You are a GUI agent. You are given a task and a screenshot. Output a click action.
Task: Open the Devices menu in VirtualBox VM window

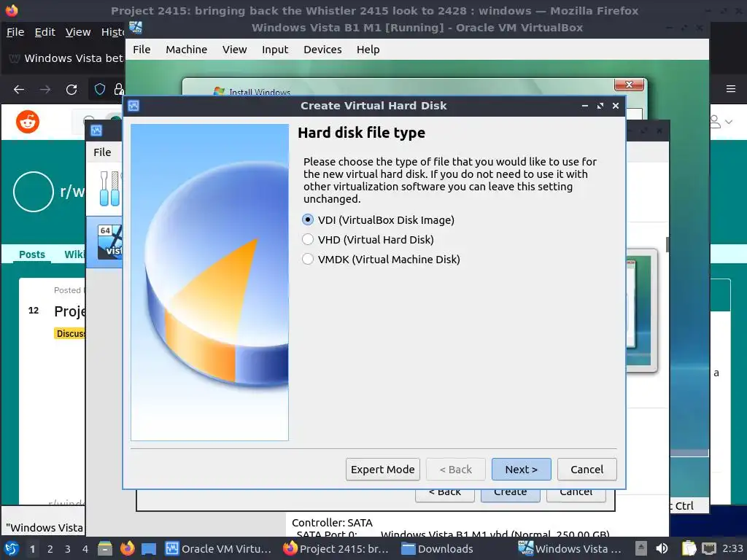coord(322,50)
